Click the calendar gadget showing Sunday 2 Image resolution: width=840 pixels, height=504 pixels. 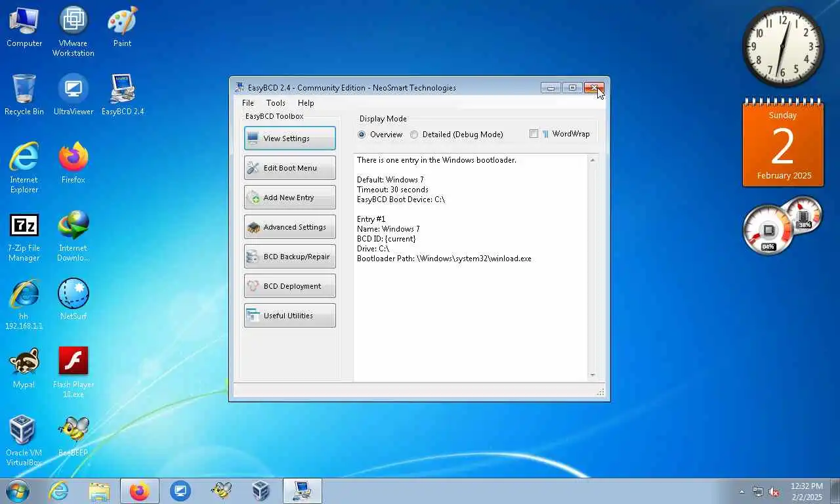coord(783,144)
